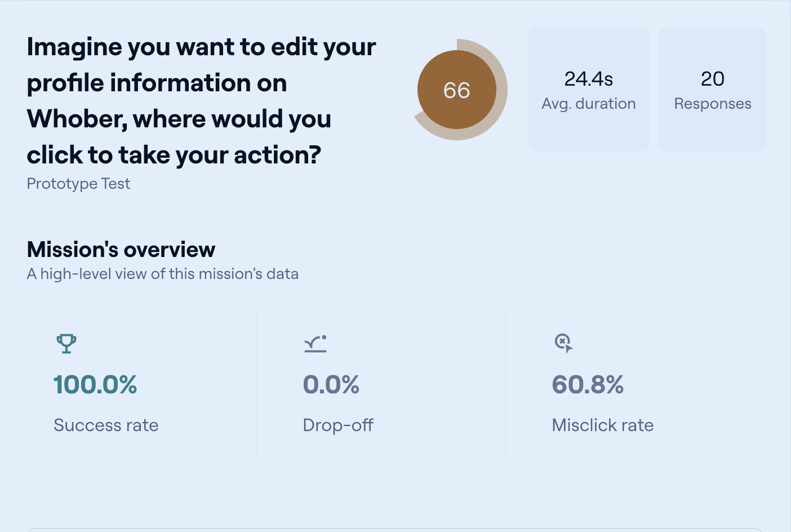Click the Drop-off label text
Viewport: 791px width, 532px height.
tap(338, 425)
